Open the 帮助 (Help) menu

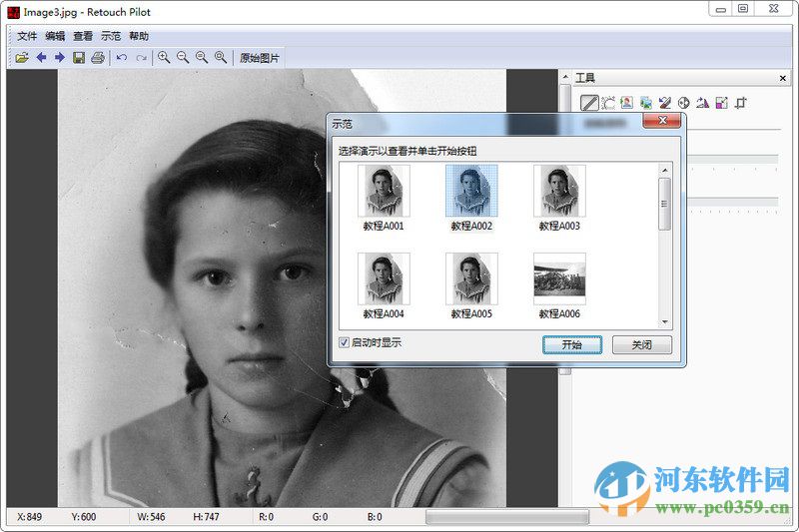tap(139, 36)
